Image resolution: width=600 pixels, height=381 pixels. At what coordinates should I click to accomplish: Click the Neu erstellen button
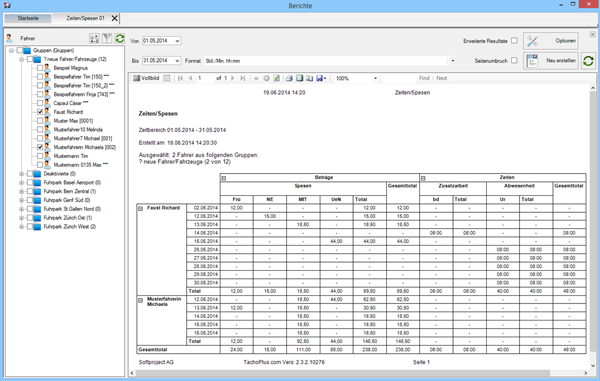coord(550,61)
